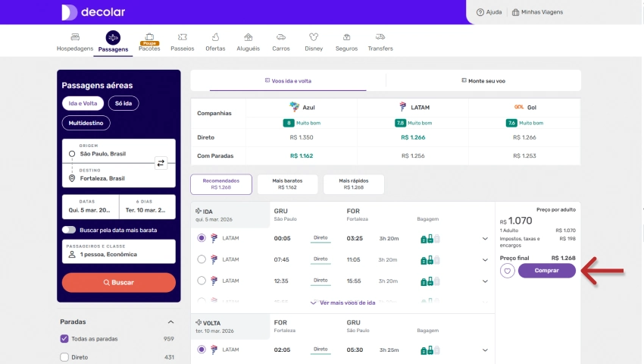Select the Só ida trip type

[x=123, y=104]
